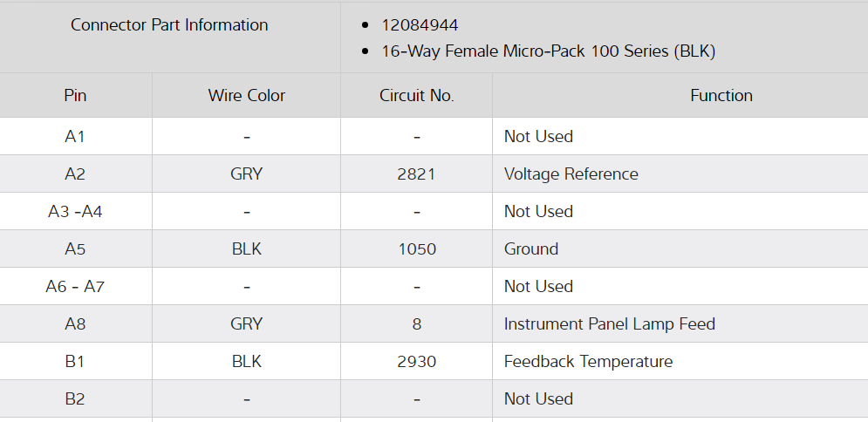Click pin A1 cell
868x422 pixels.
[75, 137]
